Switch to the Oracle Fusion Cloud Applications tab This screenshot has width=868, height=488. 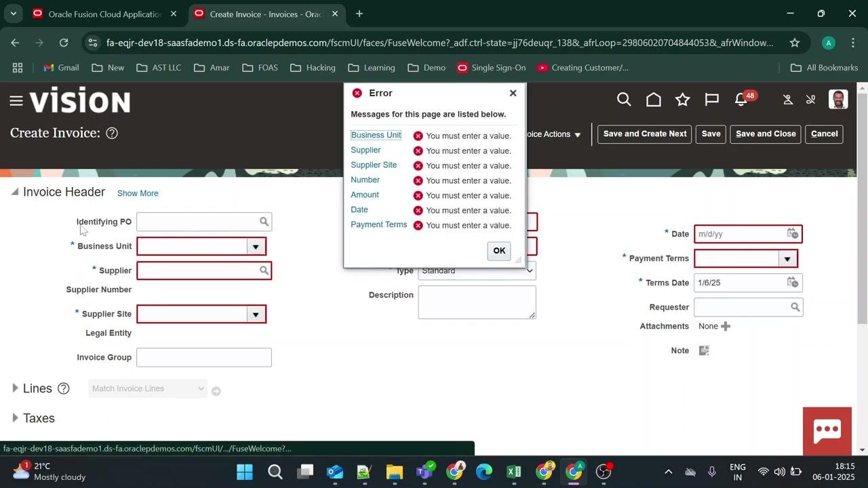tap(105, 14)
